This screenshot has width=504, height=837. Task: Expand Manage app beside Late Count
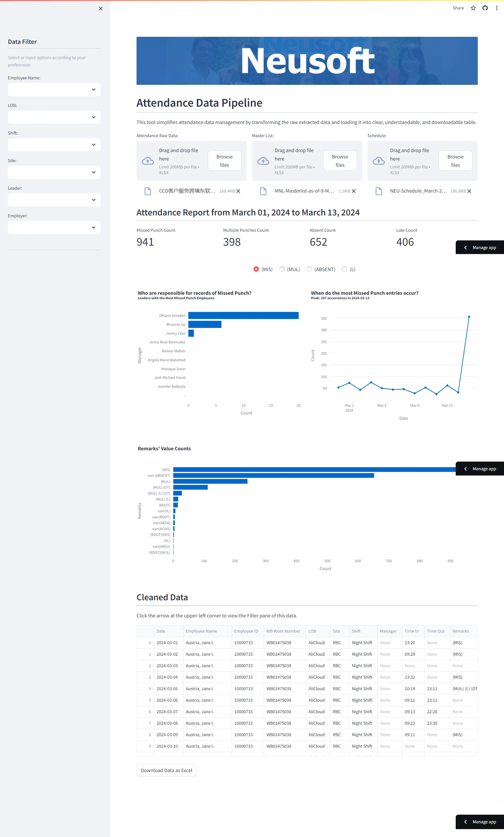pyautogui.click(x=480, y=247)
